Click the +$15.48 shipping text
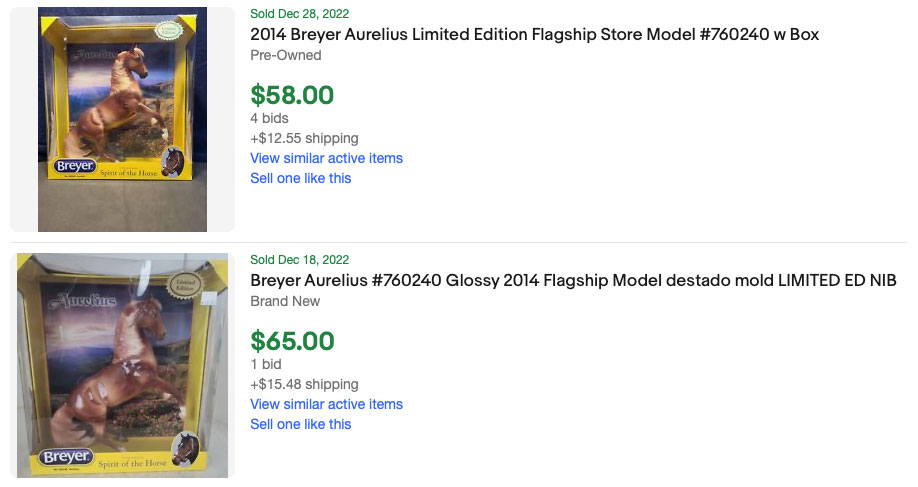The width and height of the screenshot is (918, 487). 304,384
